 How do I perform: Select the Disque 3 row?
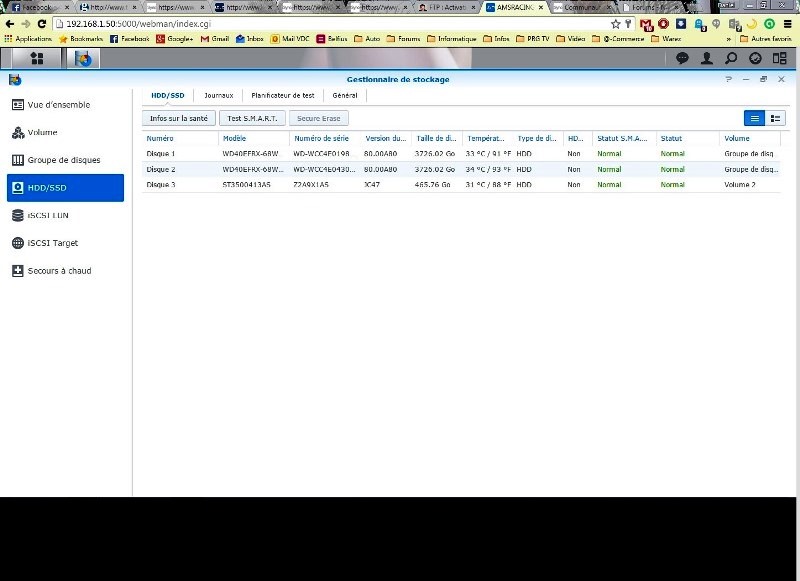pos(461,185)
